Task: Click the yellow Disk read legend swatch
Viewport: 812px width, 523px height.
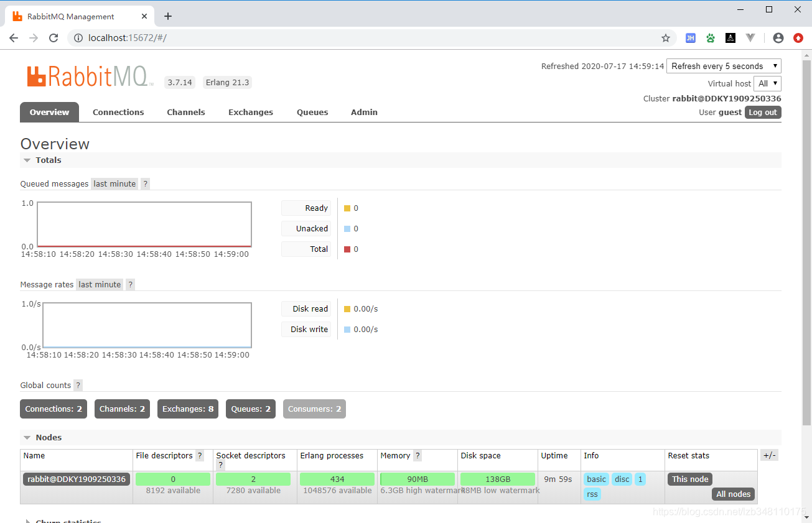Action: click(x=347, y=309)
